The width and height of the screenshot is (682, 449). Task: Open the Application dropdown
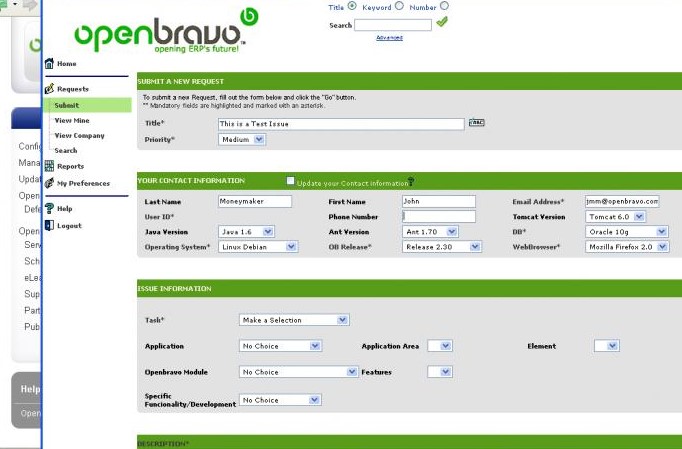tap(280, 346)
